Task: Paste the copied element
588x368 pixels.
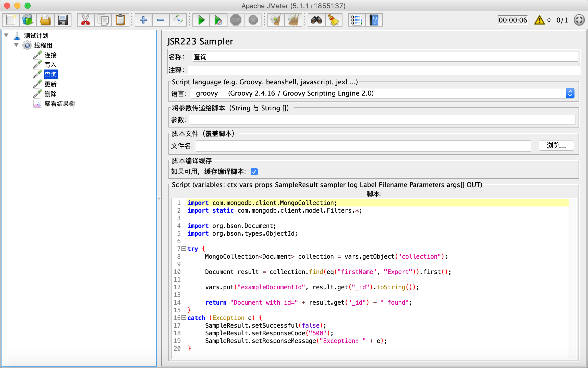Action: (121, 20)
